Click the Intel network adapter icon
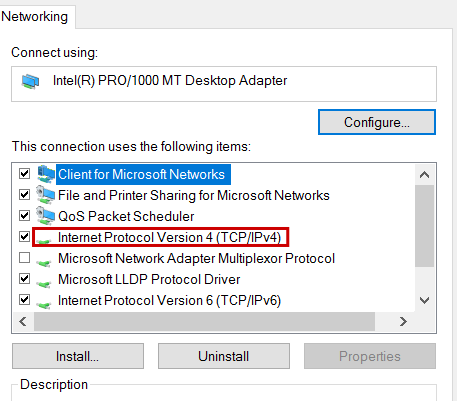This screenshot has width=457, height=401. (x=30, y=82)
